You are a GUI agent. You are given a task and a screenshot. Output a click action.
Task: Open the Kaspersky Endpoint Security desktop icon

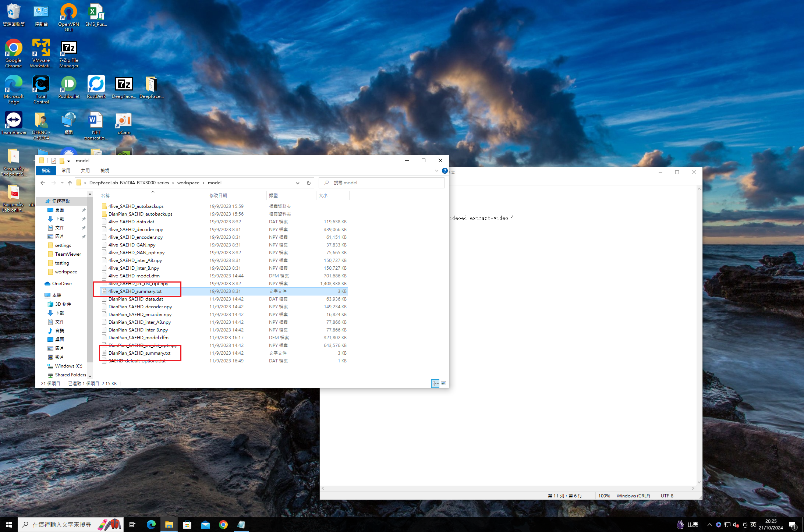(x=14, y=162)
